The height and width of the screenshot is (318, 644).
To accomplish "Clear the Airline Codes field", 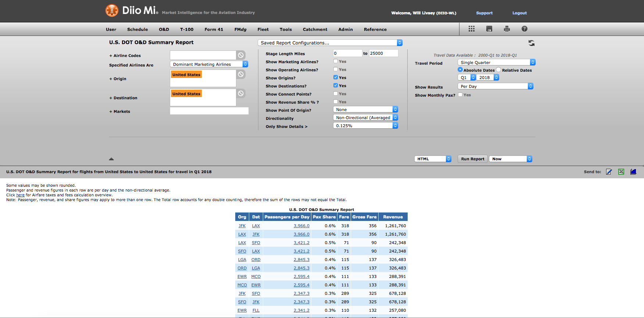I will (x=241, y=55).
